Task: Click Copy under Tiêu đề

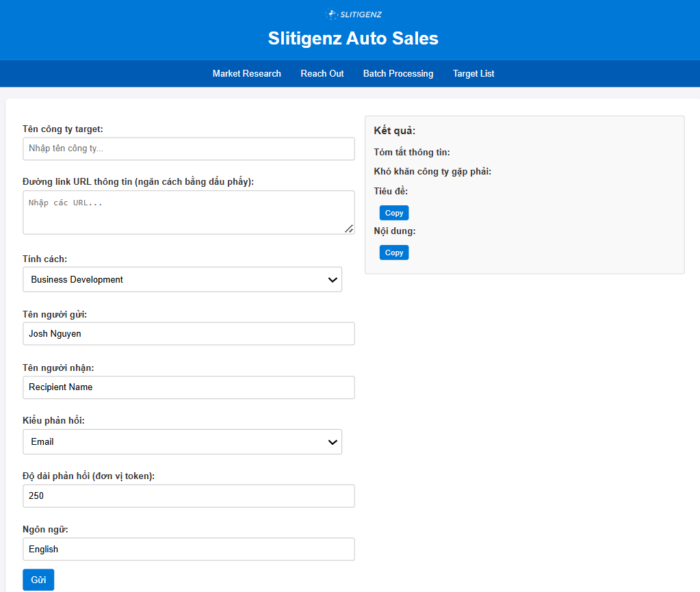Action: coord(393,212)
